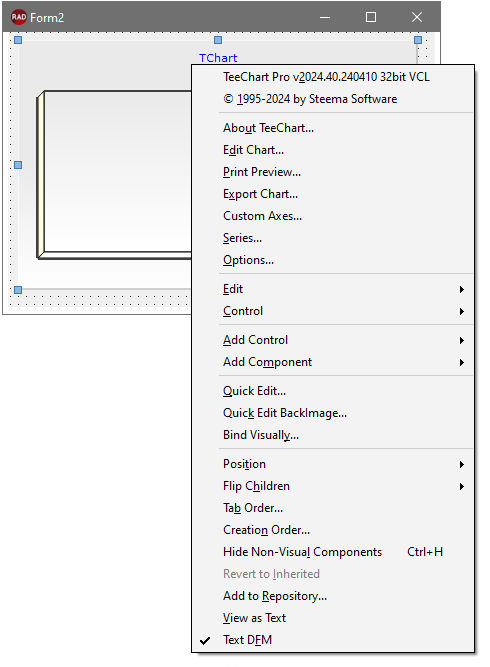Expand the Add Control submenu
490x667 pixels.
[x=333, y=340]
